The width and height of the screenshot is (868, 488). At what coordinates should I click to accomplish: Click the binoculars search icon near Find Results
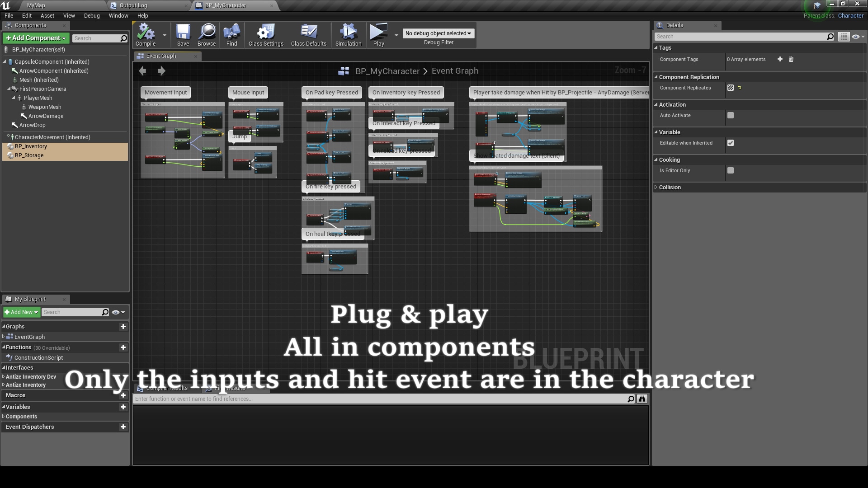coord(642,399)
